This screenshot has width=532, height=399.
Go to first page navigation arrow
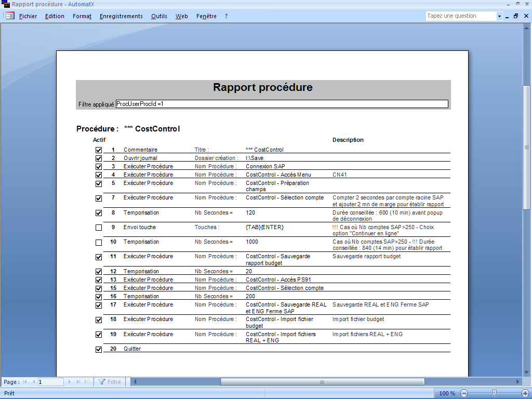click(x=25, y=382)
